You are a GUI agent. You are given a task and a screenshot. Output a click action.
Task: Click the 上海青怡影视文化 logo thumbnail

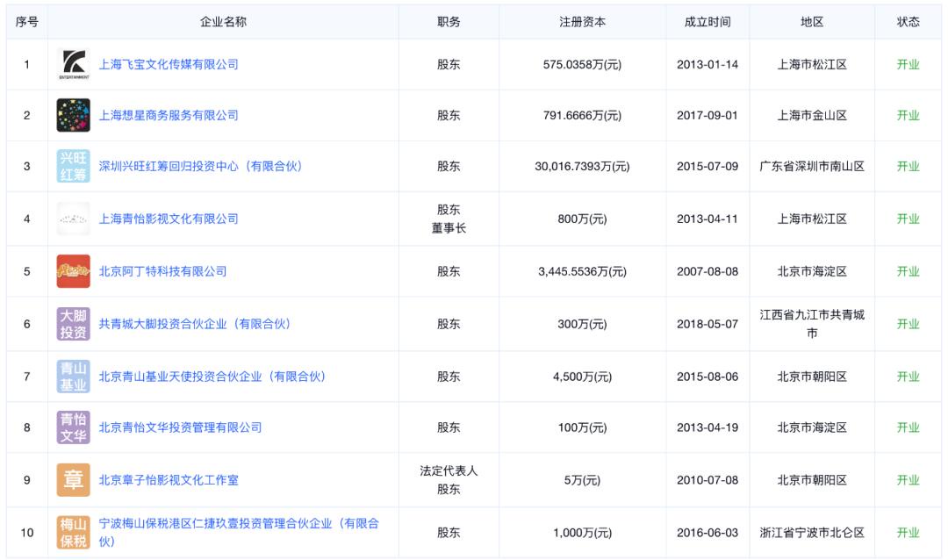(x=73, y=219)
